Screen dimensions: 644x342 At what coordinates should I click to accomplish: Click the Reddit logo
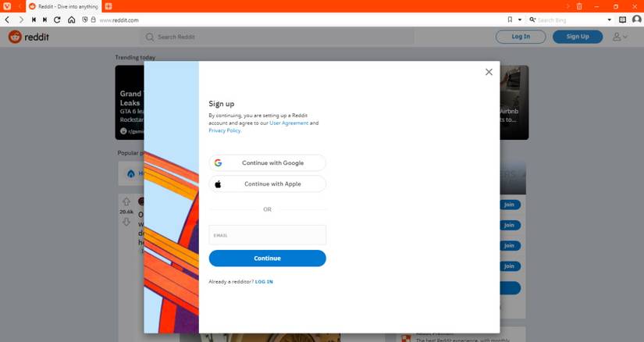click(29, 37)
